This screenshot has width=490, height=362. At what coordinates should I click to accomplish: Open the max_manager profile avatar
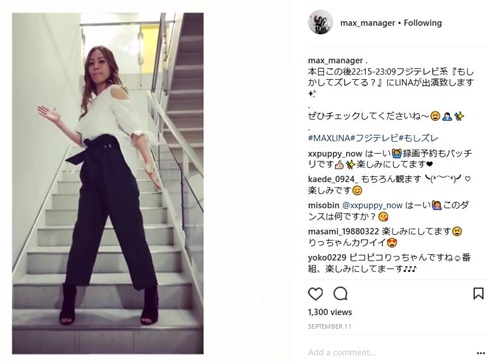coord(320,22)
